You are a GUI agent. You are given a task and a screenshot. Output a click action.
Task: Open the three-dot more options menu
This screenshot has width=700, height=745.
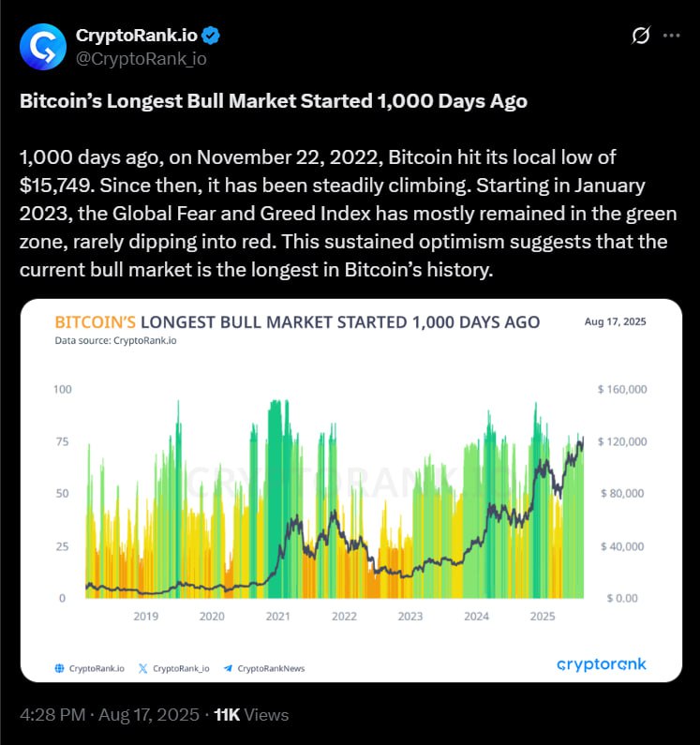671,36
